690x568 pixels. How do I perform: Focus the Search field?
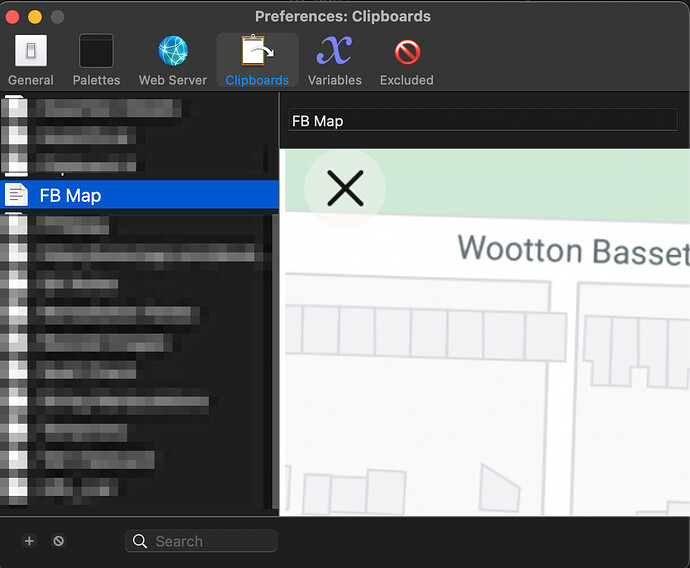[201, 541]
